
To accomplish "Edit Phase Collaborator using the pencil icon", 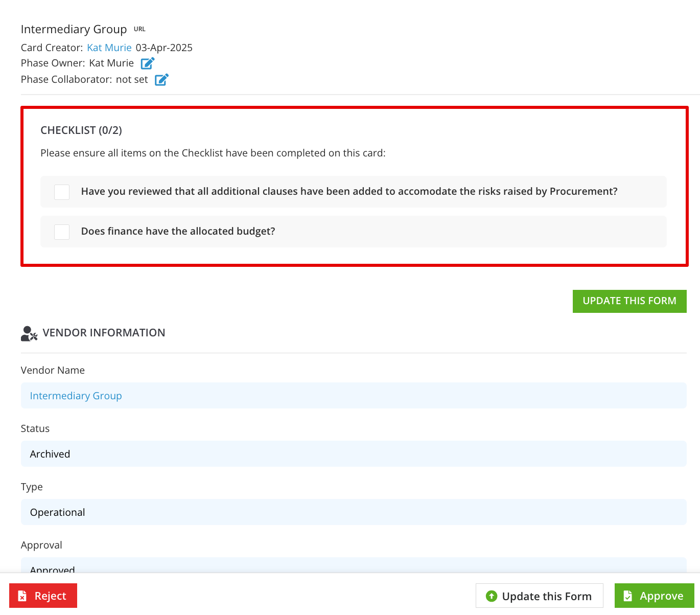I will click(x=161, y=80).
